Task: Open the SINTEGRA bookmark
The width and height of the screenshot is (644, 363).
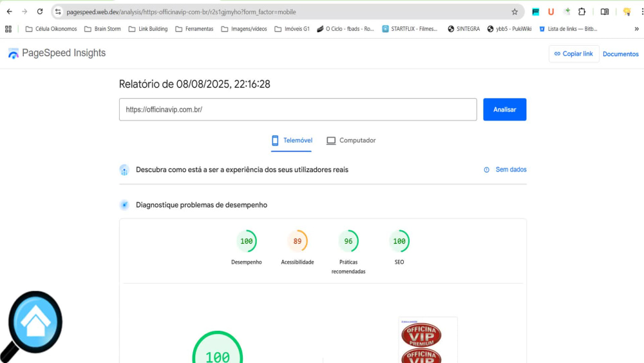Action: pos(464,29)
